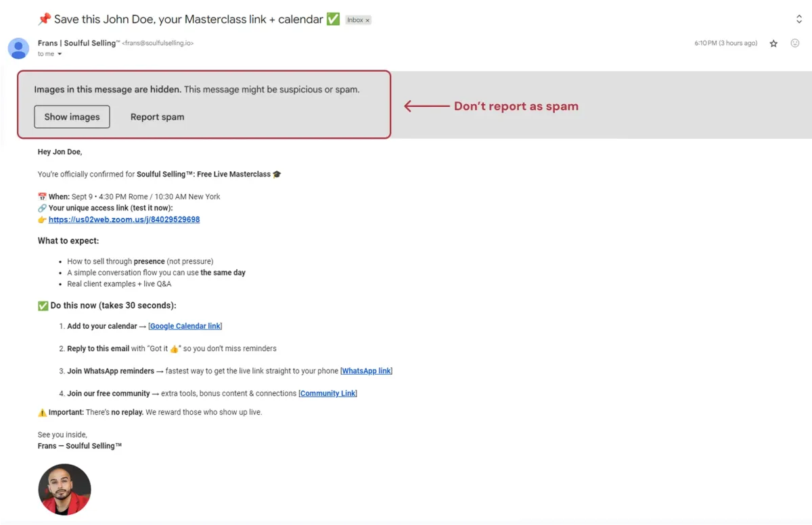Click the sender email address frans@soulfulselling.io
This screenshot has width=812, height=525.
pyautogui.click(x=158, y=43)
